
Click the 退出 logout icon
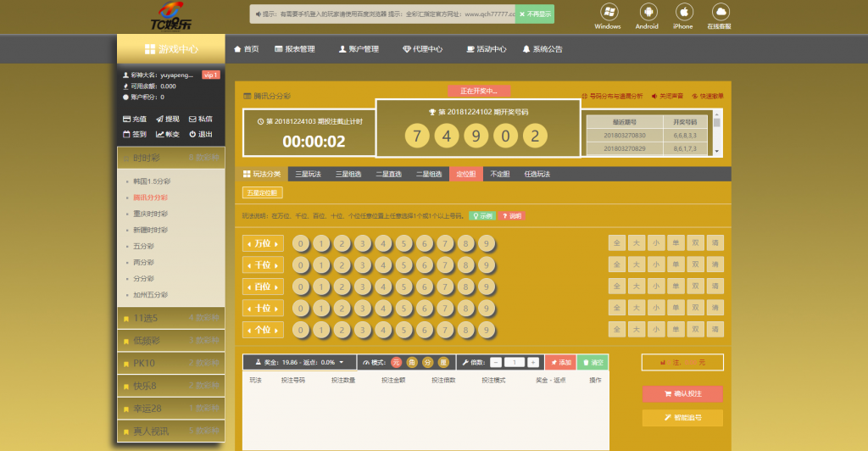point(200,134)
